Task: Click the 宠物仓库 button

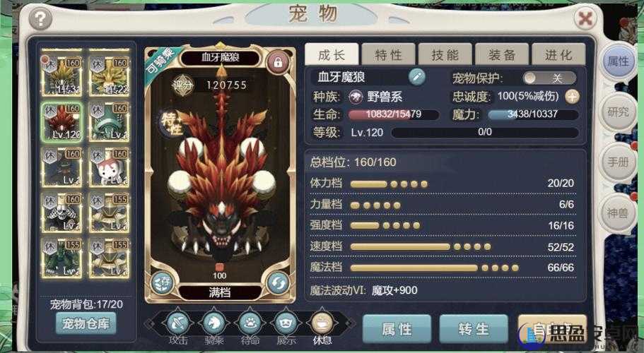Action: click(x=86, y=323)
